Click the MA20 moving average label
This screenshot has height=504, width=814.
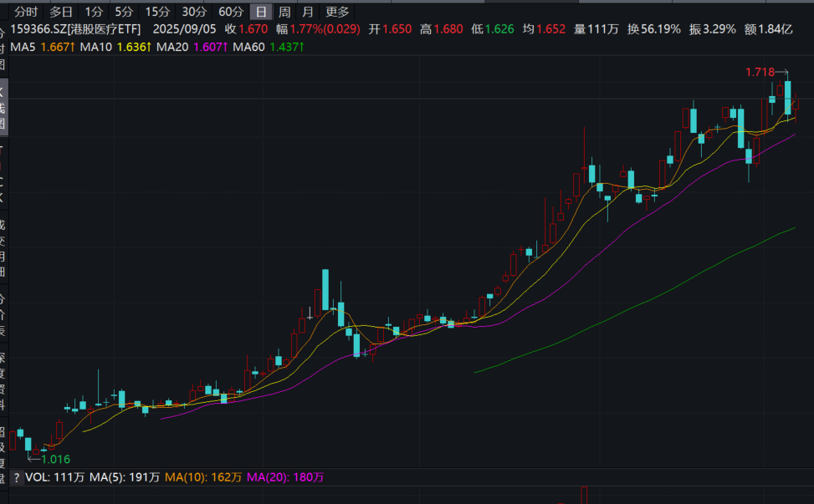click(x=172, y=46)
